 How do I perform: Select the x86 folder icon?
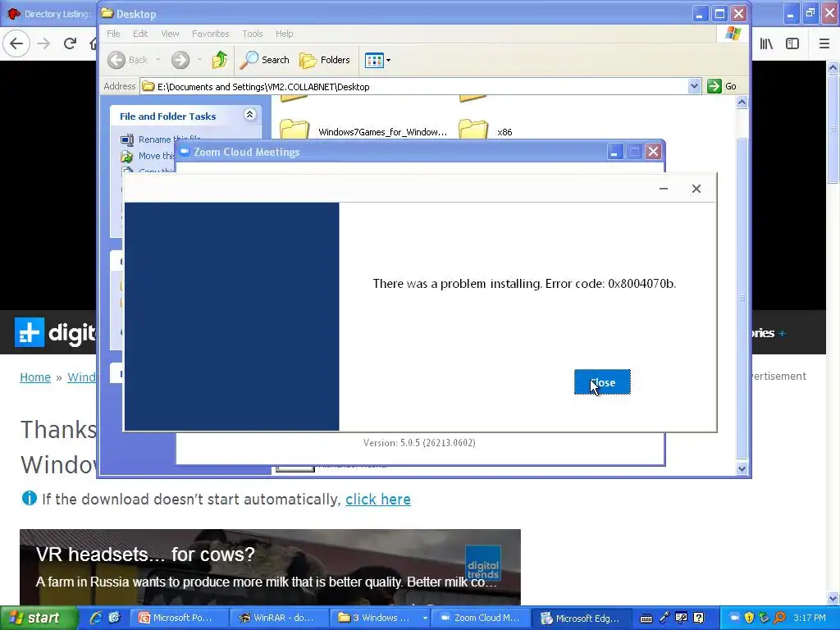(x=473, y=130)
